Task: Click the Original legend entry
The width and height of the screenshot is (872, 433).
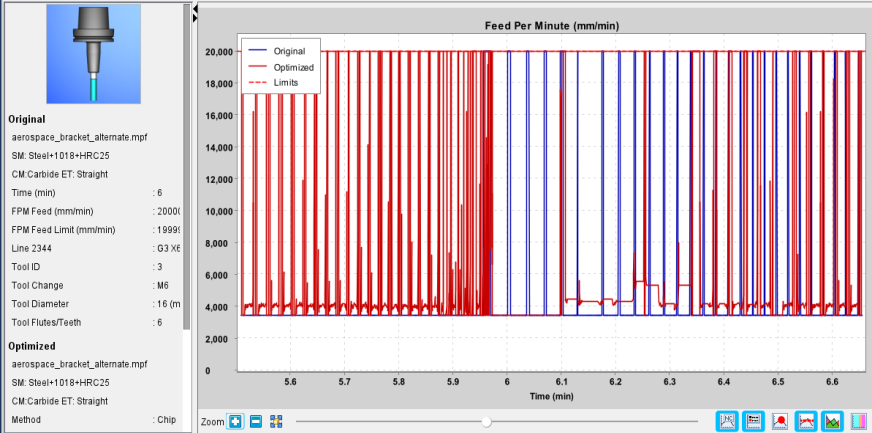Action: click(x=289, y=51)
